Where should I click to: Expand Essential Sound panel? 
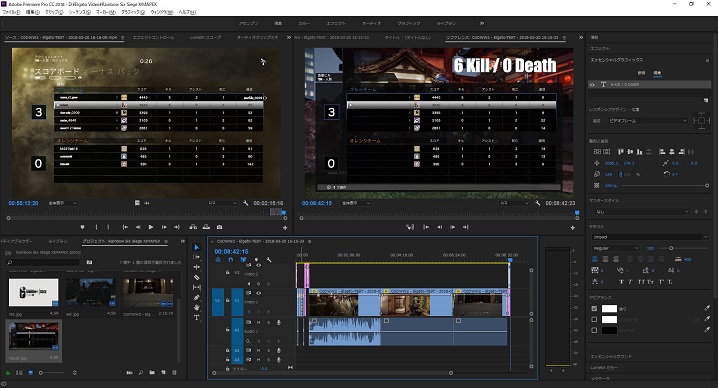pos(611,356)
